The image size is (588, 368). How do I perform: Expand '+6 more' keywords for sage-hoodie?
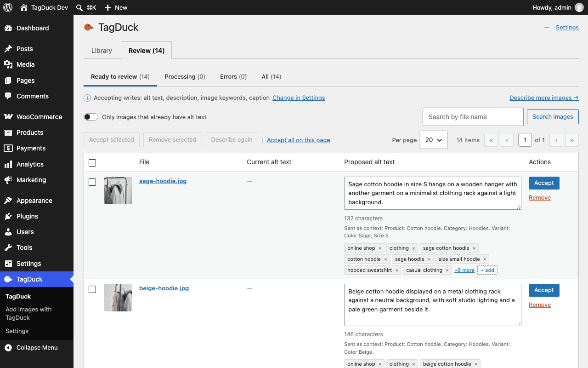point(464,270)
